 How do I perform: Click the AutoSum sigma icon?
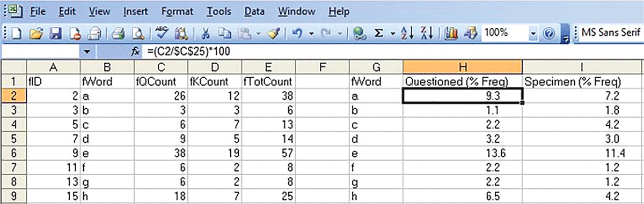pos(378,34)
